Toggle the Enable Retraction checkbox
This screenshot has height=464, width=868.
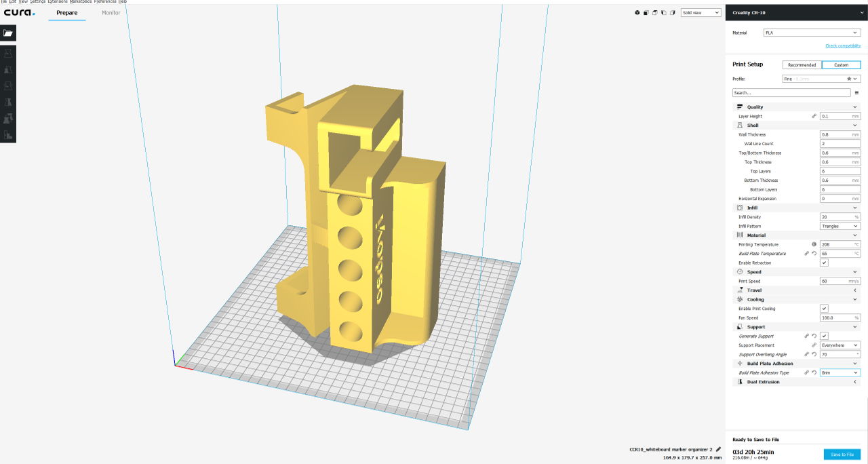(x=824, y=263)
